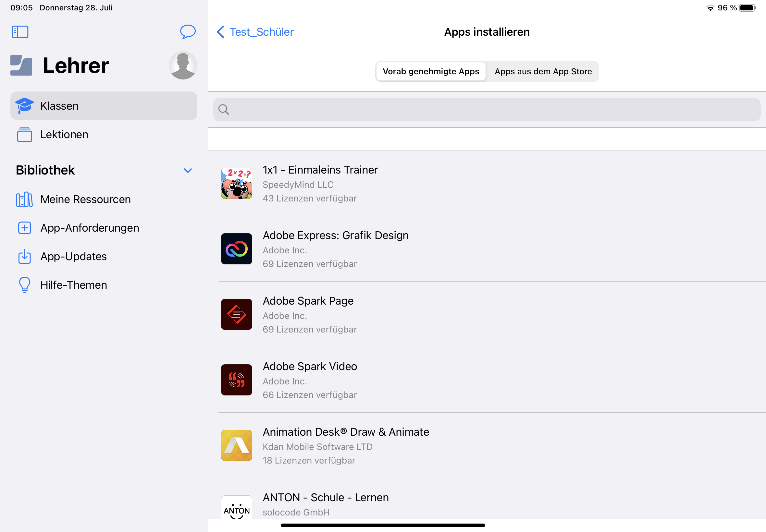Click the Wi-Fi status icon
Screen dimensions: 766x532
click(710, 8)
